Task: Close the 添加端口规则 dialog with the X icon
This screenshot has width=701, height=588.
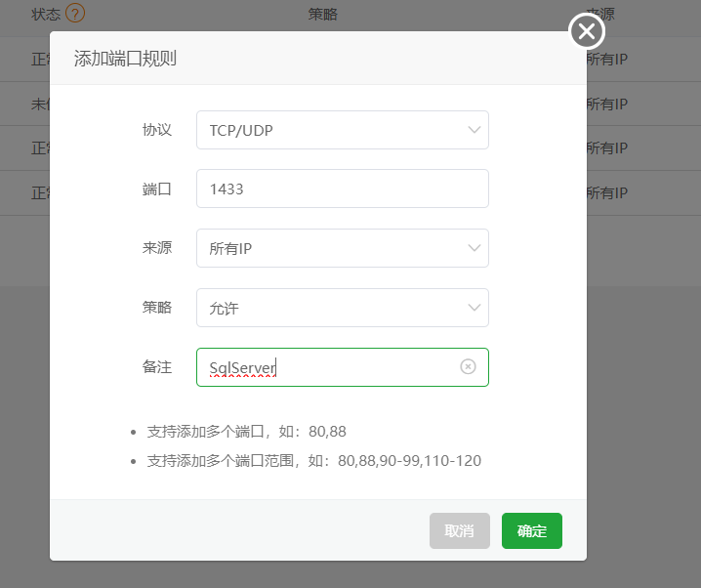Action: pos(587,32)
